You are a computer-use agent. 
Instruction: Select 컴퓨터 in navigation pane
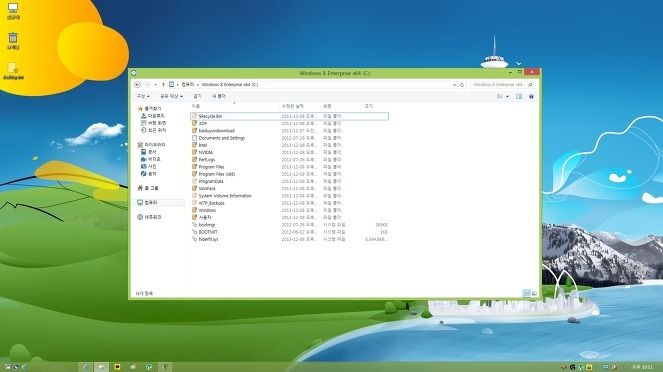click(147, 203)
